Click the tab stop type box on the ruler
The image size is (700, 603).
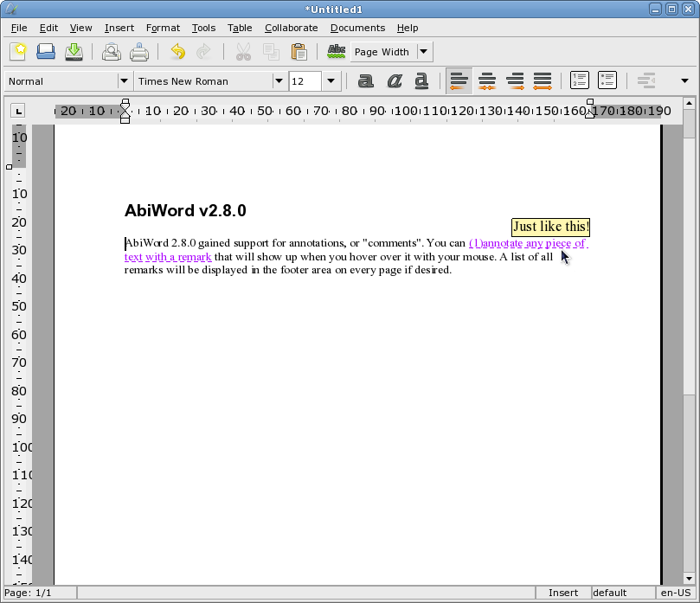coord(18,111)
